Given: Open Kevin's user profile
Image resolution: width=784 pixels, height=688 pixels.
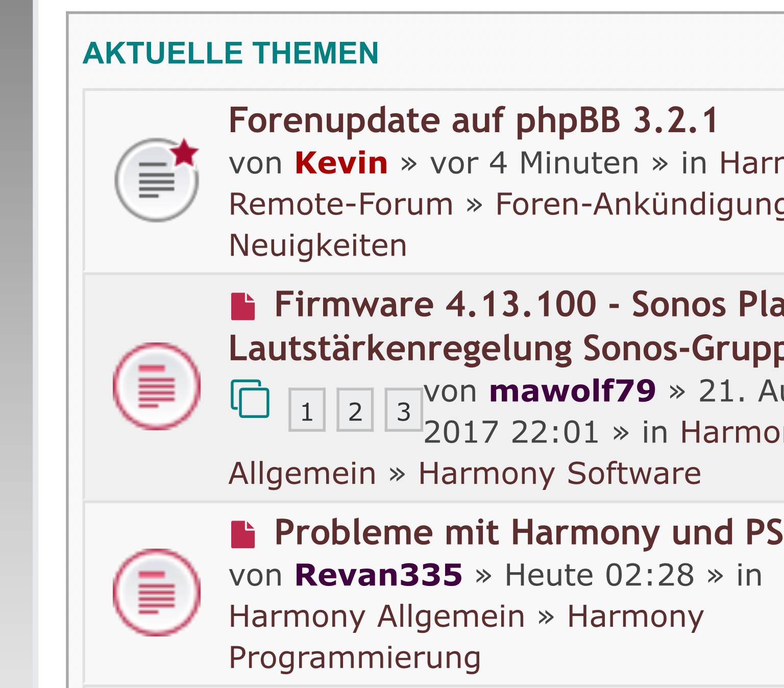Looking at the screenshot, I should tap(341, 163).
